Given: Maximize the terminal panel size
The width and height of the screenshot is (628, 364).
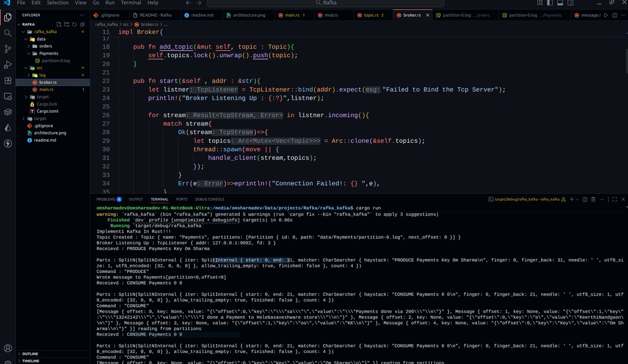Looking at the screenshot, I should [614, 199].
